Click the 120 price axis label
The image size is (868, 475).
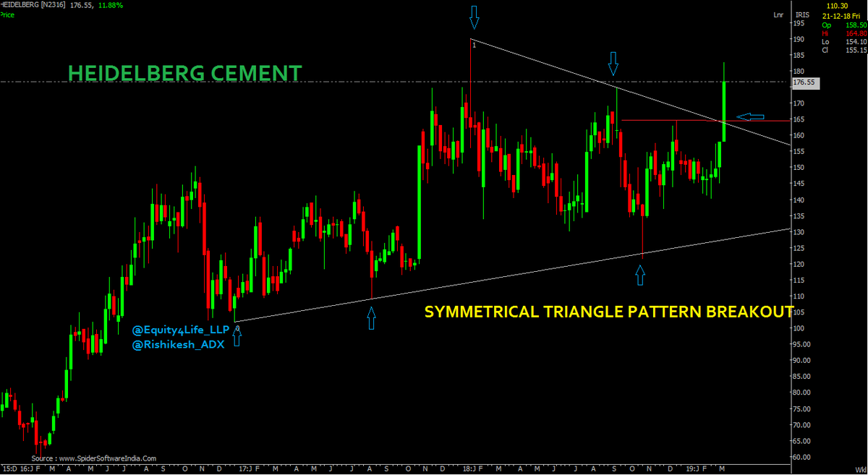[x=799, y=264]
